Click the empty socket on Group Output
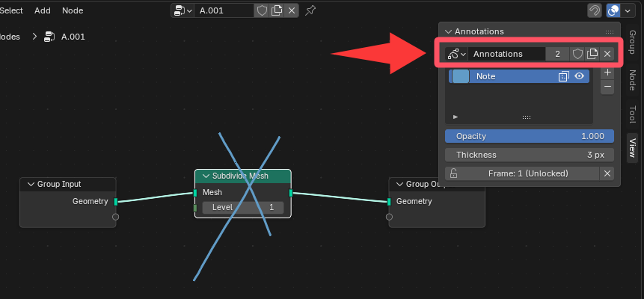The width and height of the screenshot is (644, 299). tap(389, 217)
